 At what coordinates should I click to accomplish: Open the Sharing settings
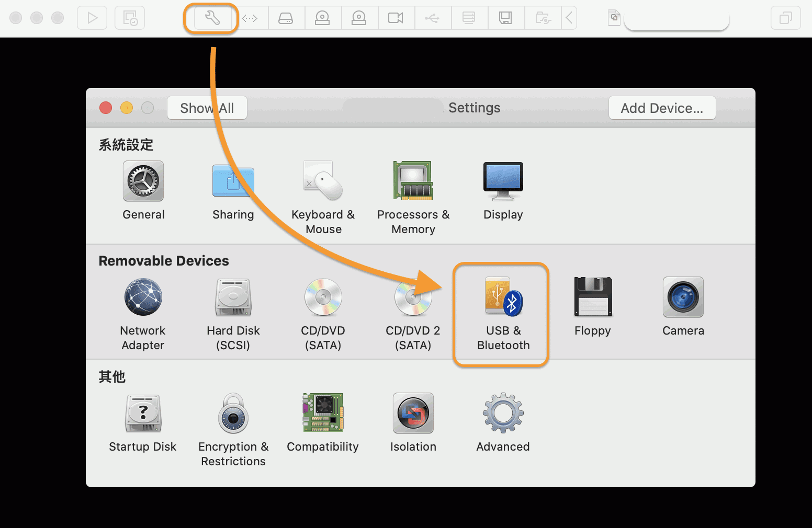pos(233,181)
